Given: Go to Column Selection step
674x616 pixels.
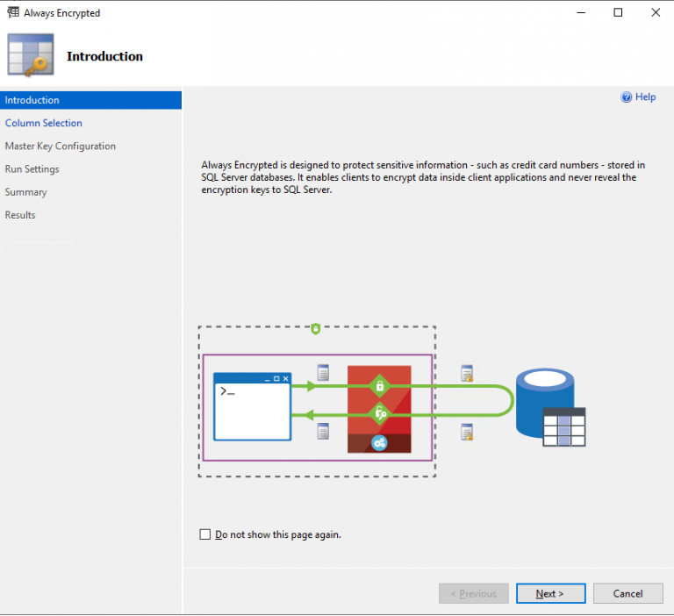Looking at the screenshot, I should pos(43,123).
